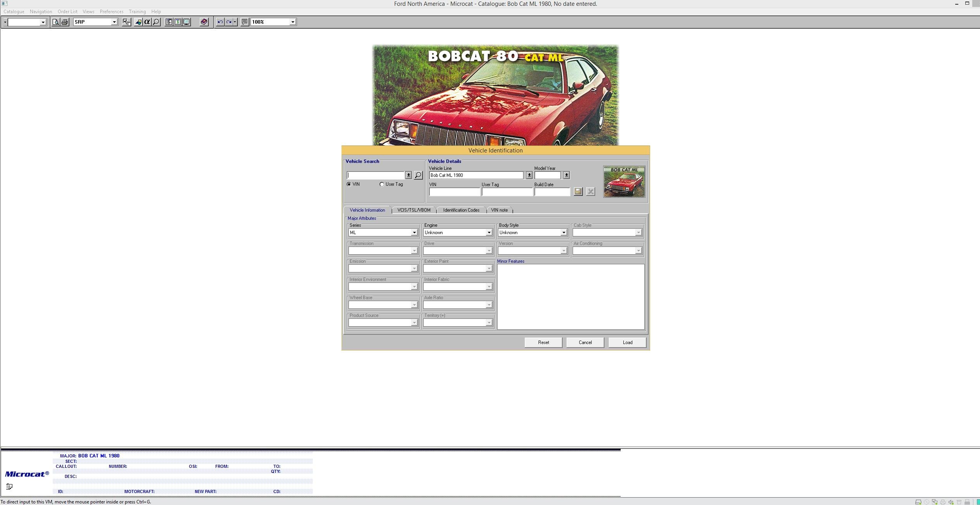This screenshot has width=980, height=505.
Task: Switch to Identification Codes tab
Action: coord(461,210)
